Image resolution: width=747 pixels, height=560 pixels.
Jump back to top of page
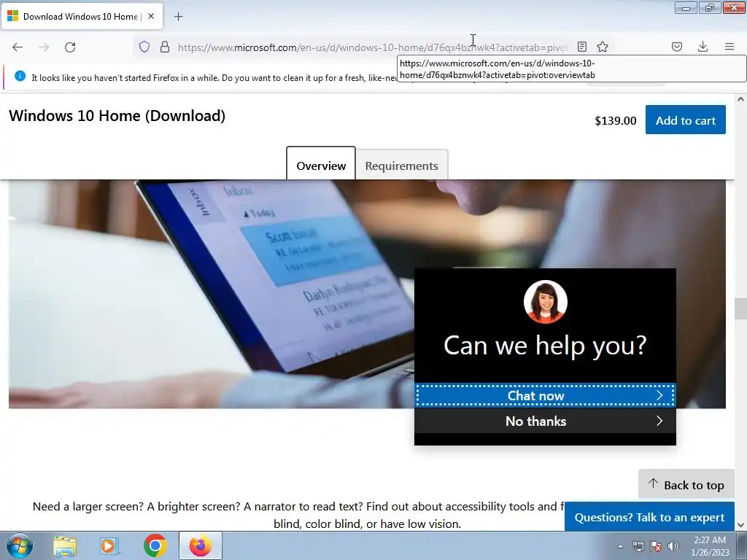pyautogui.click(x=686, y=485)
